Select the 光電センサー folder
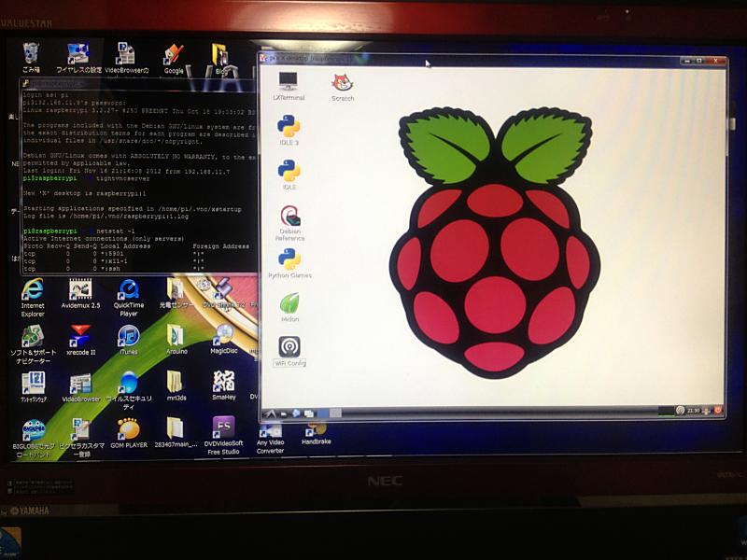Viewport: 747px width, 560px height. pos(176,294)
